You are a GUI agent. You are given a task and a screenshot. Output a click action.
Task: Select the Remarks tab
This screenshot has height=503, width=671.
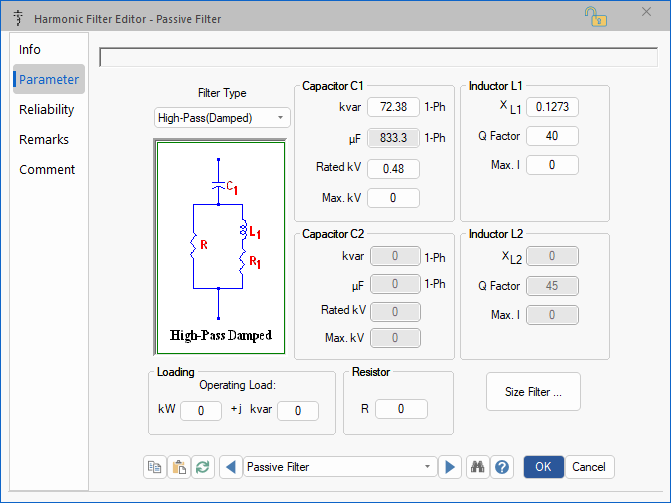(x=43, y=140)
